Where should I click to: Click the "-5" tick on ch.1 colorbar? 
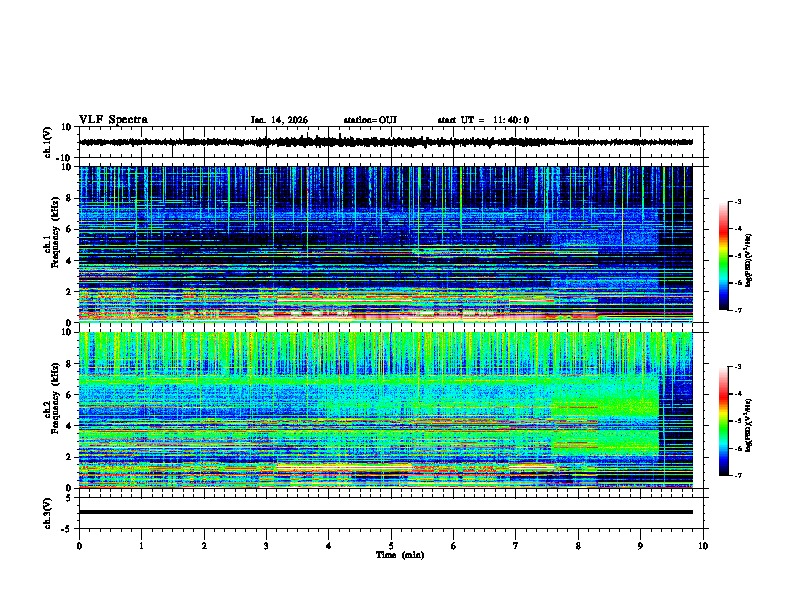click(737, 256)
